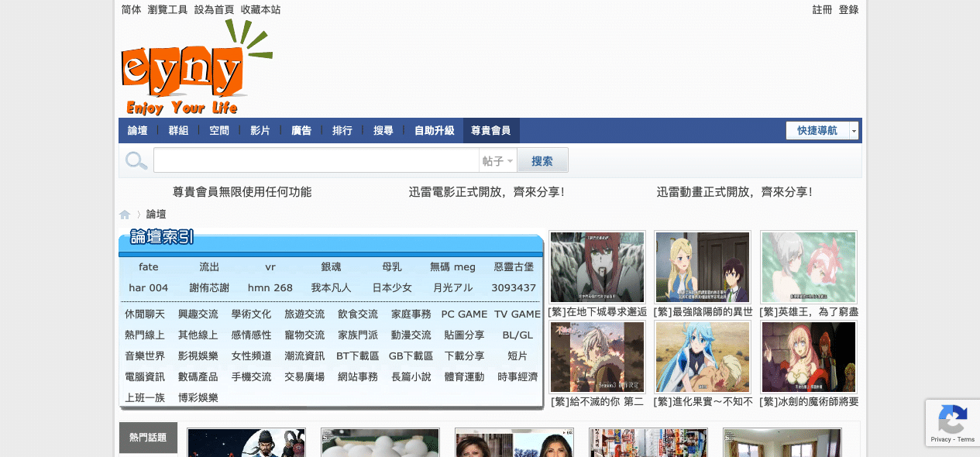Viewport: 980px width, 457px height.
Task: Open the BT下載區 forum category
Action: pos(358,356)
